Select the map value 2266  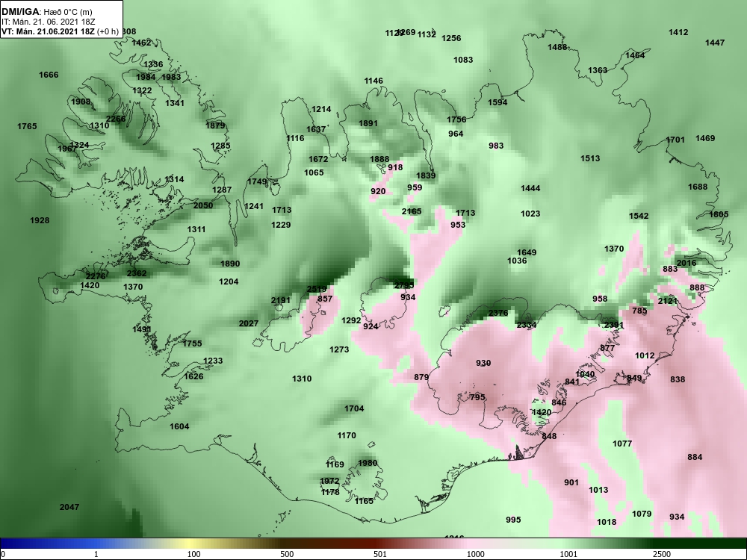point(116,119)
